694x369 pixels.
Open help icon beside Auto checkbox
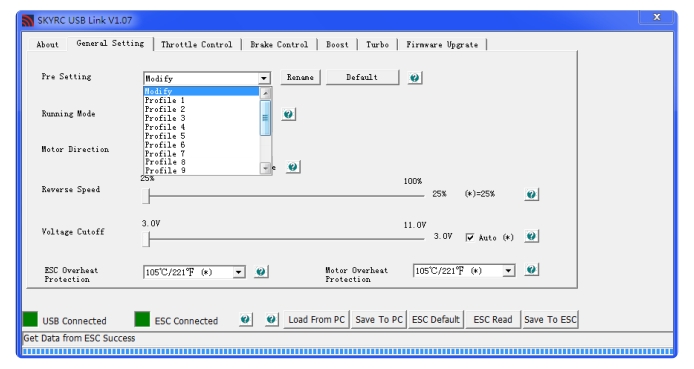click(x=531, y=236)
